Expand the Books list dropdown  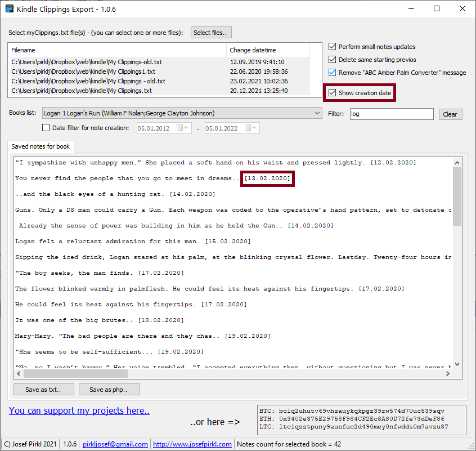(x=317, y=113)
